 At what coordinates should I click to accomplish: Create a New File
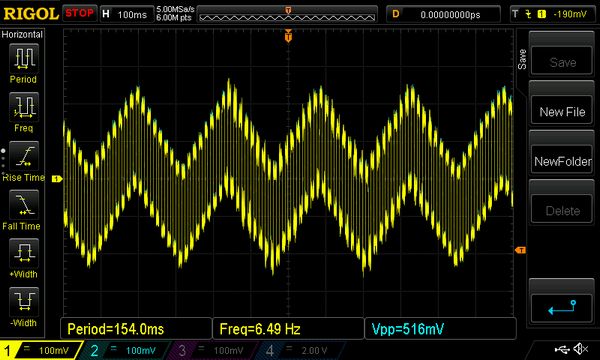pyautogui.click(x=562, y=111)
